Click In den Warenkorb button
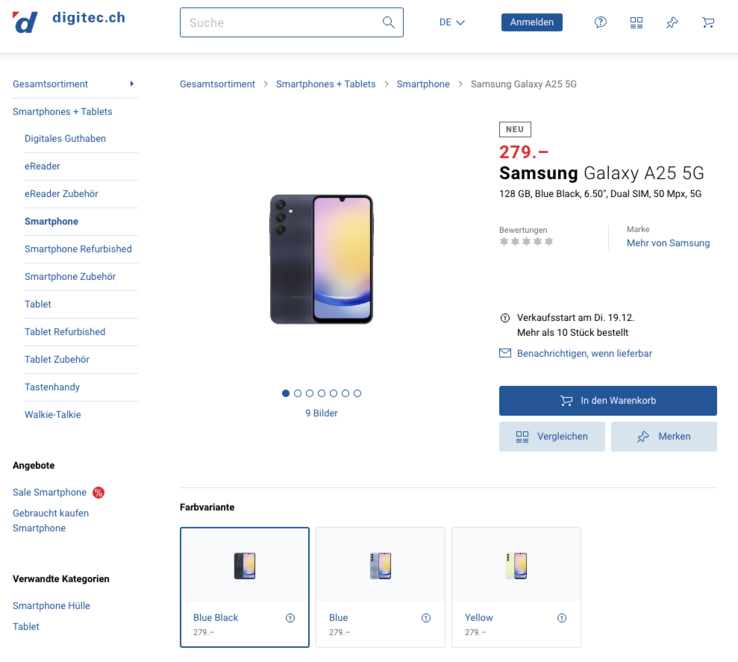This screenshot has height=662, width=738. (608, 401)
